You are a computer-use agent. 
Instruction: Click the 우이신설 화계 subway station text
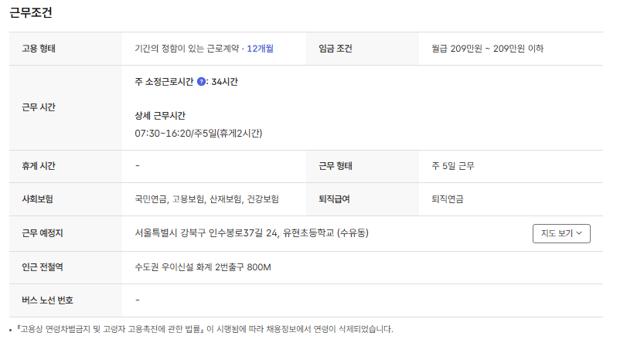203,267
